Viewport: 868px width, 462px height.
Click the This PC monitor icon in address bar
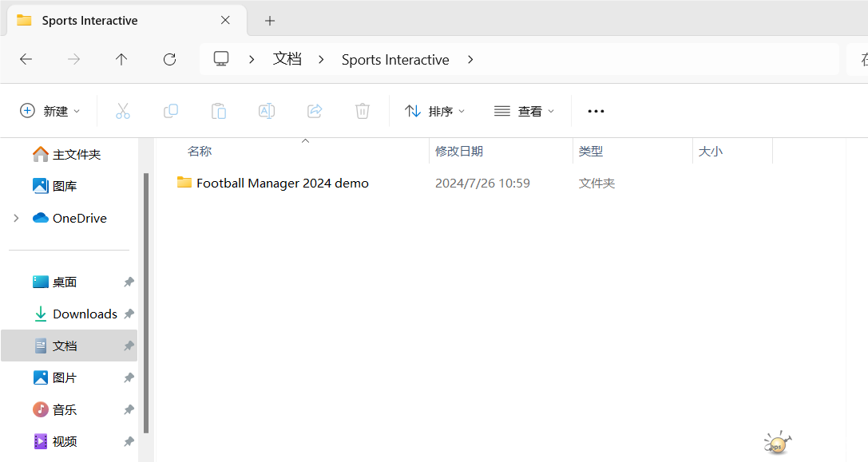point(221,59)
